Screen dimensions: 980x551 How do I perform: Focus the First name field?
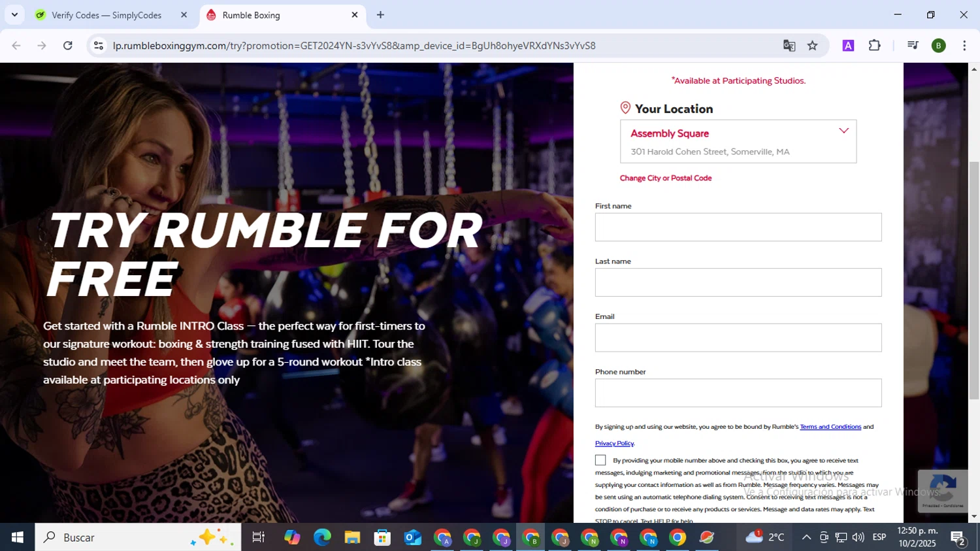click(738, 227)
